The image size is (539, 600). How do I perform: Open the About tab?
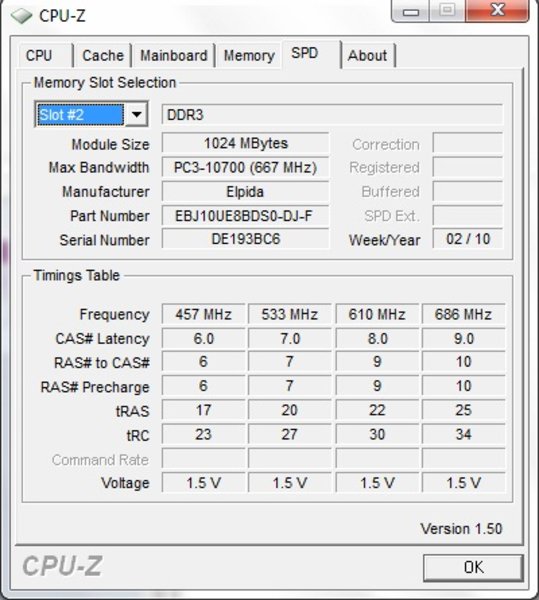367,55
